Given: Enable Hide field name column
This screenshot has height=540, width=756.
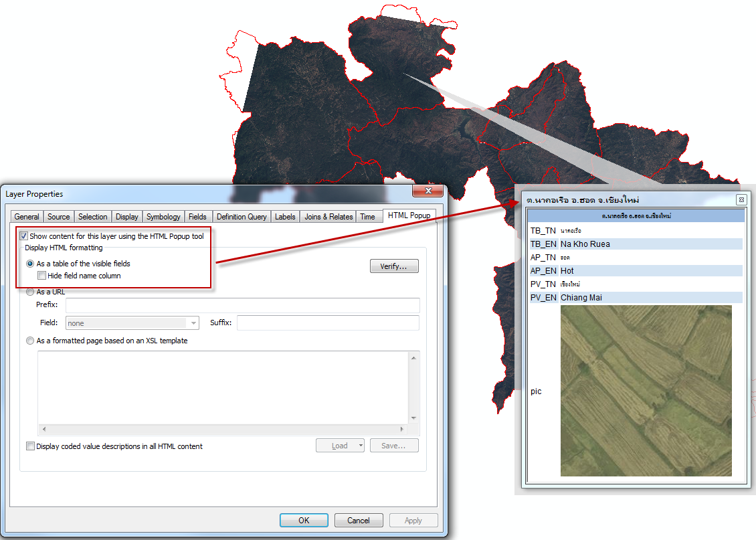Looking at the screenshot, I should click(x=42, y=276).
